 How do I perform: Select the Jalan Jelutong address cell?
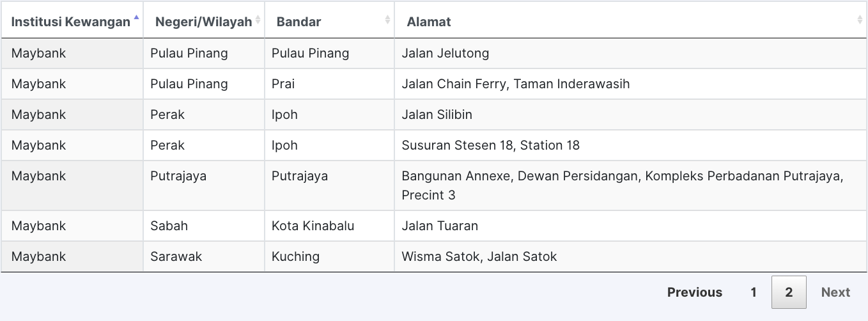[x=446, y=53]
